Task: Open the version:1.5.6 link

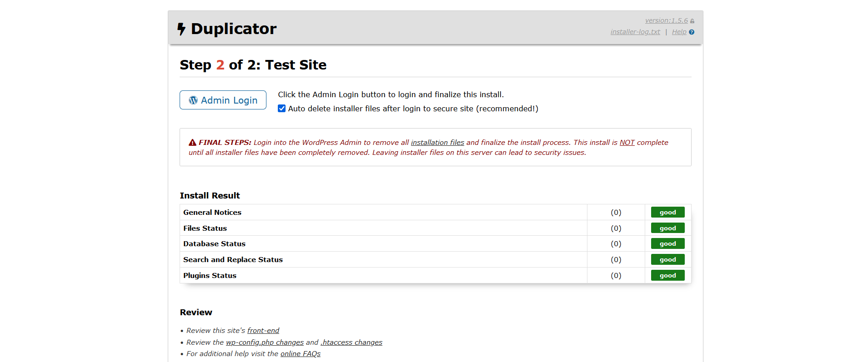Action: pyautogui.click(x=666, y=20)
